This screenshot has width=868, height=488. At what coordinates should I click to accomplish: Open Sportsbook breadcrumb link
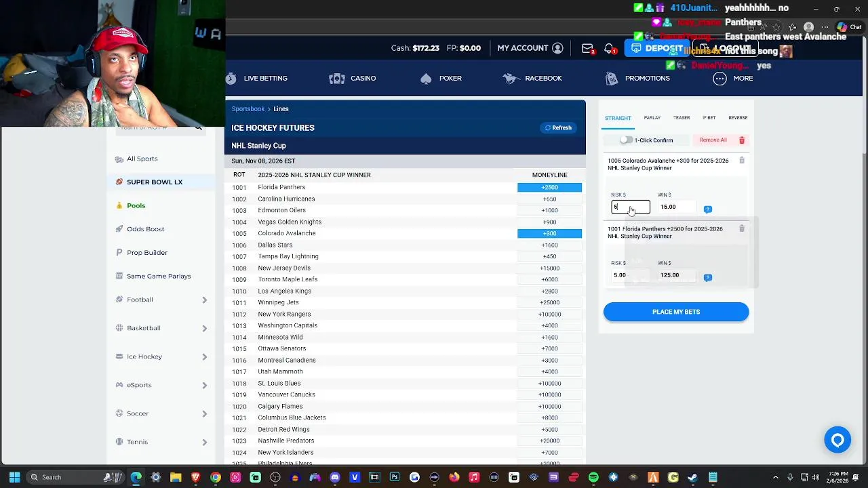[248, 109]
